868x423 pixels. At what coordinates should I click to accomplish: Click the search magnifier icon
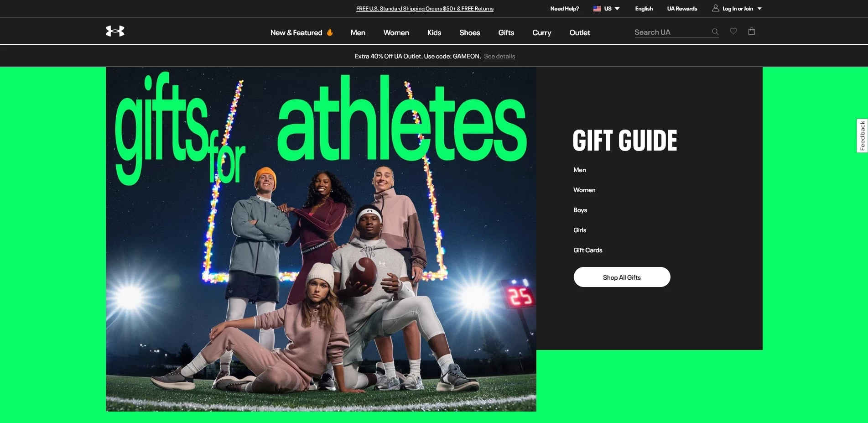pos(715,32)
